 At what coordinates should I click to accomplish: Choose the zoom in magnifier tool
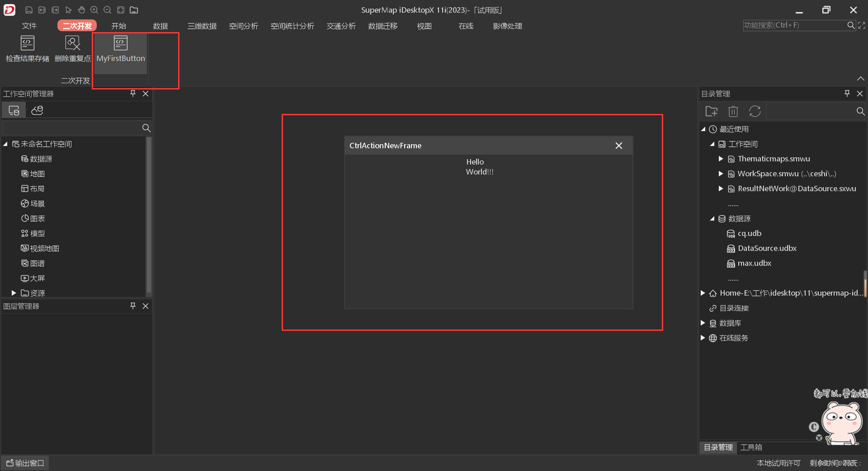[x=94, y=10]
